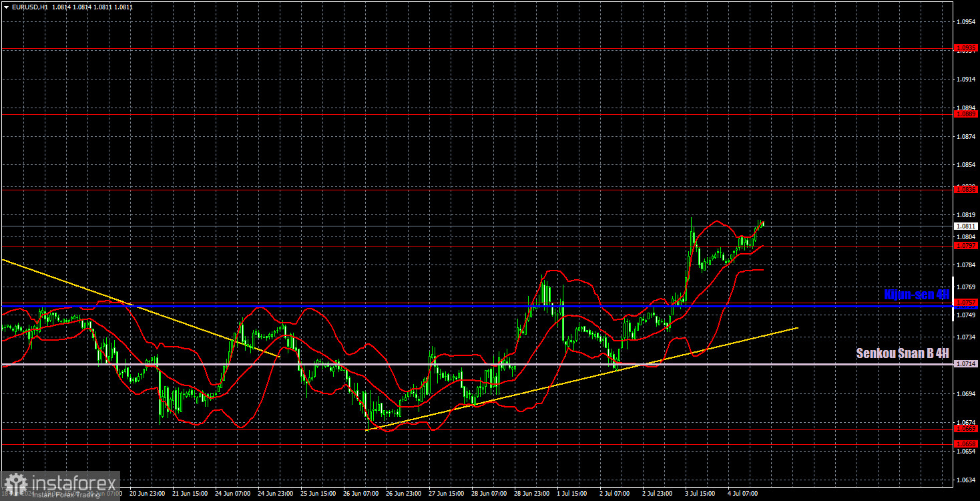The height and width of the screenshot is (501, 980).
Task: Click the 1.0784 price axis label
Action: [967, 265]
